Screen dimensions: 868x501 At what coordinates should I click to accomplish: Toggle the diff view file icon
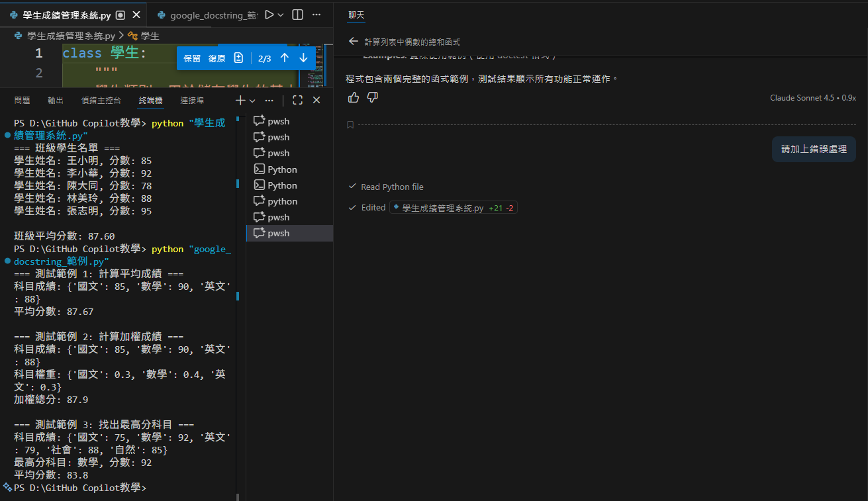tap(239, 58)
